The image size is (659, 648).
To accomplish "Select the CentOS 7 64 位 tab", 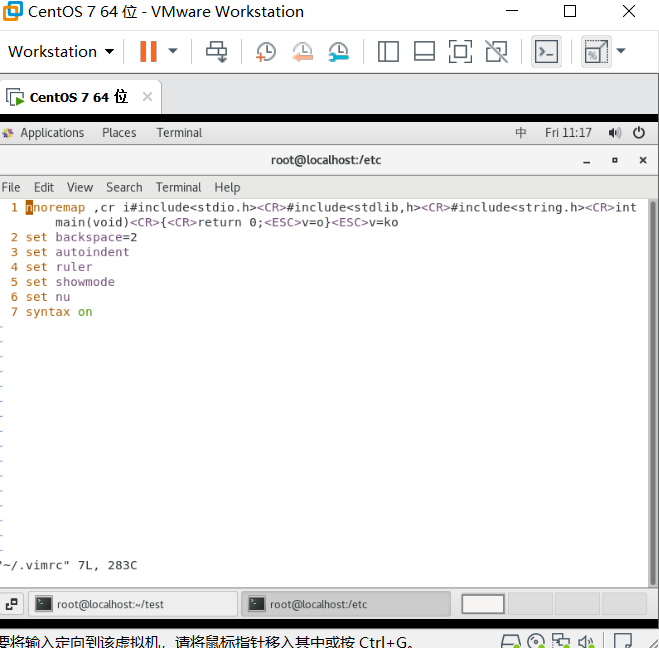I will click(x=79, y=97).
